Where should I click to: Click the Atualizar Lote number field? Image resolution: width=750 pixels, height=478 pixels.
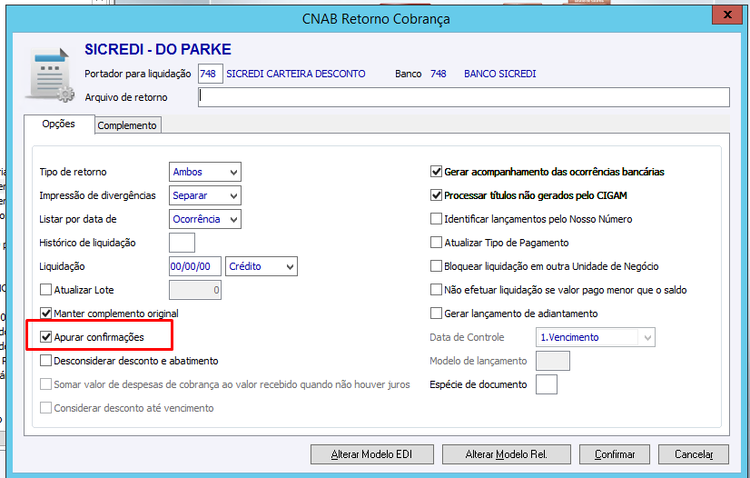tap(195, 290)
